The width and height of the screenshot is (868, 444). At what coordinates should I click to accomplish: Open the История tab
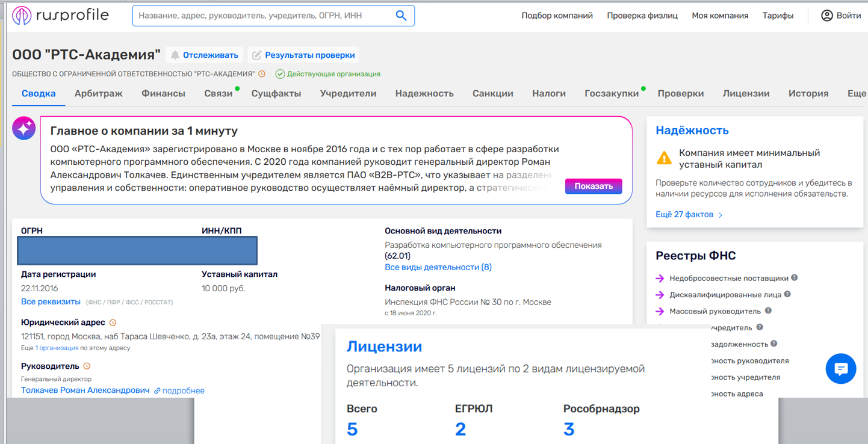tap(808, 93)
